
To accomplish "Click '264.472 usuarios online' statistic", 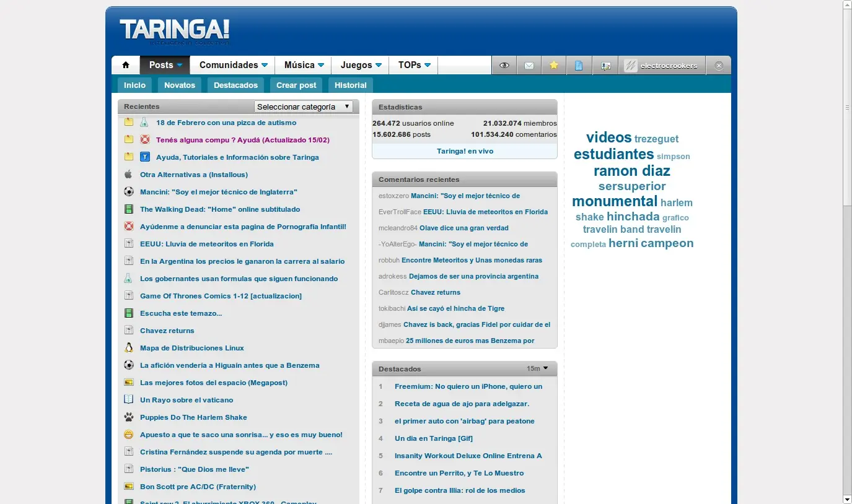I will (x=413, y=123).
